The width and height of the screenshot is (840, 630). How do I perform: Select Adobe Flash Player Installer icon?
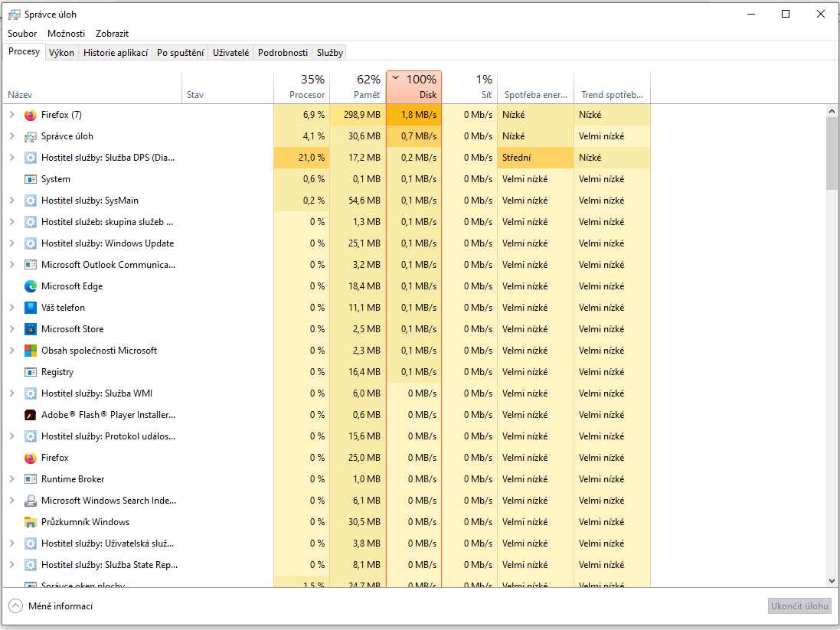point(30,415)
